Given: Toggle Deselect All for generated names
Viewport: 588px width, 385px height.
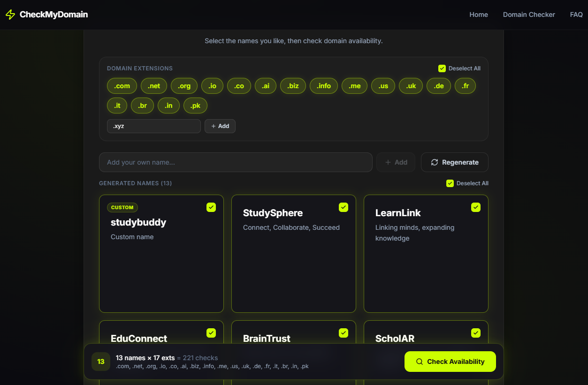Looking at the screenshot, I should tap(467, 183).
